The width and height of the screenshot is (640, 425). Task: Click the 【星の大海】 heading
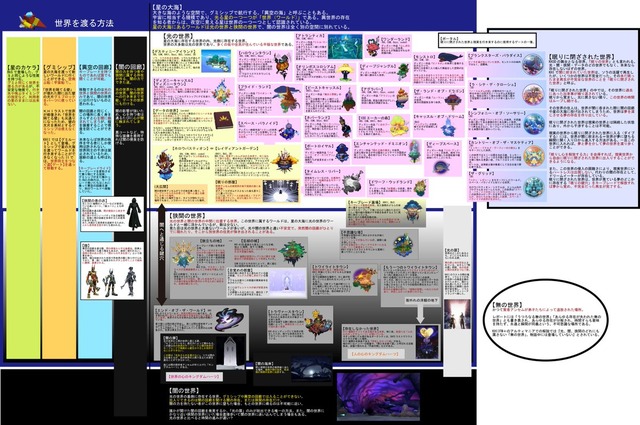click(168, 7)
